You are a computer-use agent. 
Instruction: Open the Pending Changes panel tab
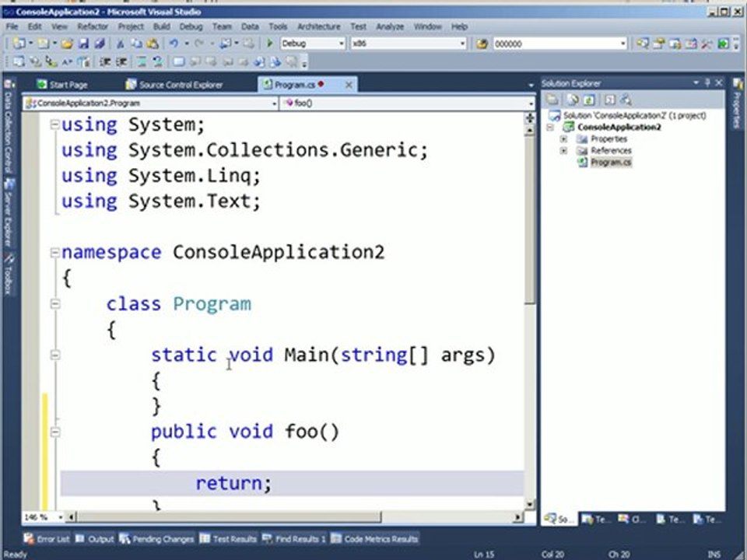[x=156, y=539]
